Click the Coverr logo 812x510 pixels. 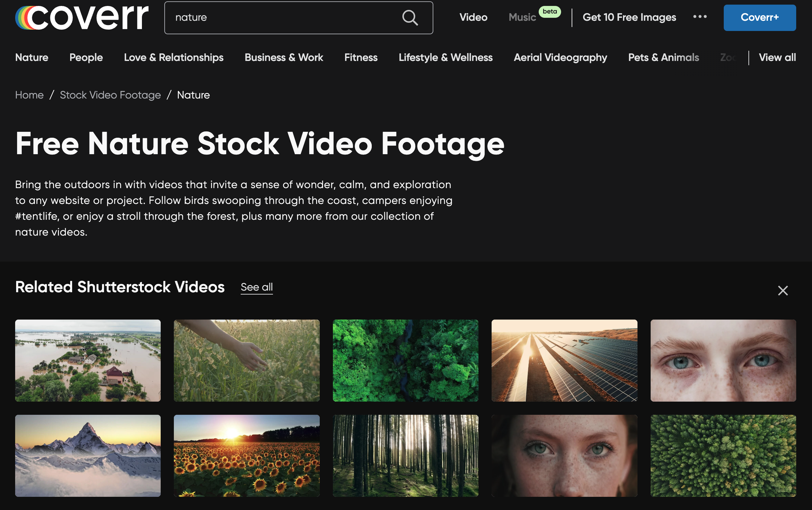pyautogui.click(x=82, y=17)
